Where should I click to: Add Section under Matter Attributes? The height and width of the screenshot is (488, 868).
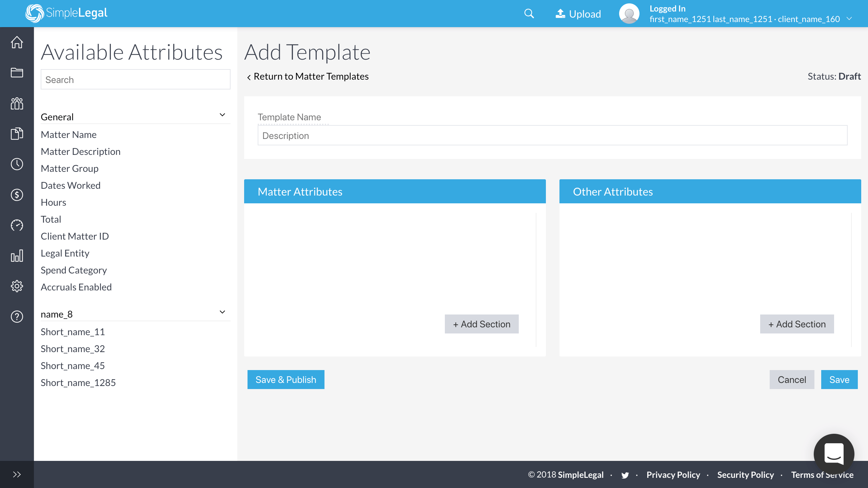481,324
